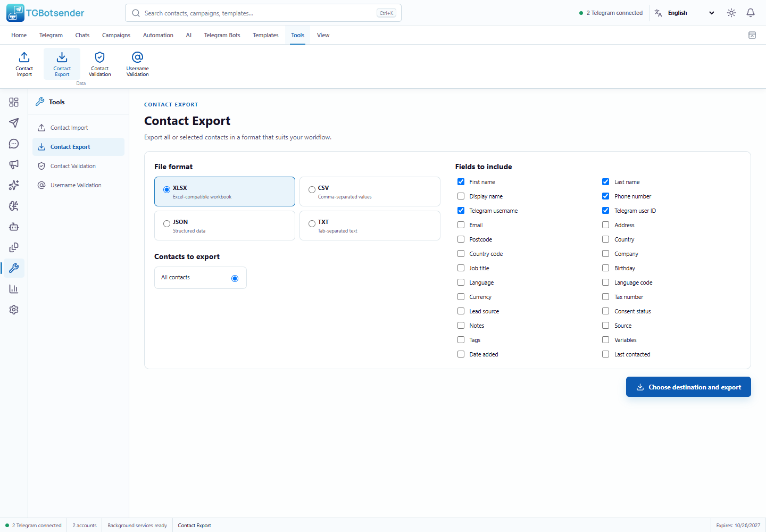This screenshot has height=532, width=766.
Task: Click the language translate icon
Action: click(659, 13)
